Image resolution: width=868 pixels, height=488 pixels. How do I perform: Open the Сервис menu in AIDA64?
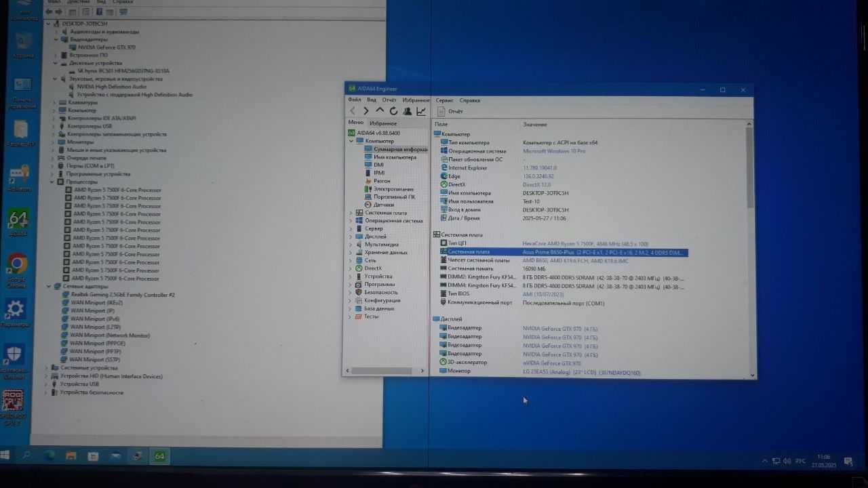coord(445,100)
